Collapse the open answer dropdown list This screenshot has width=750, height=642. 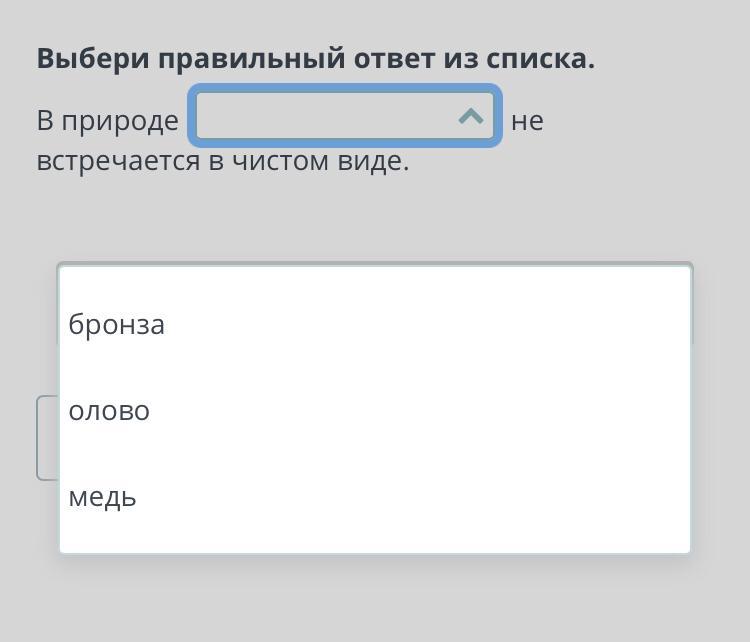(x=470, y=118)
